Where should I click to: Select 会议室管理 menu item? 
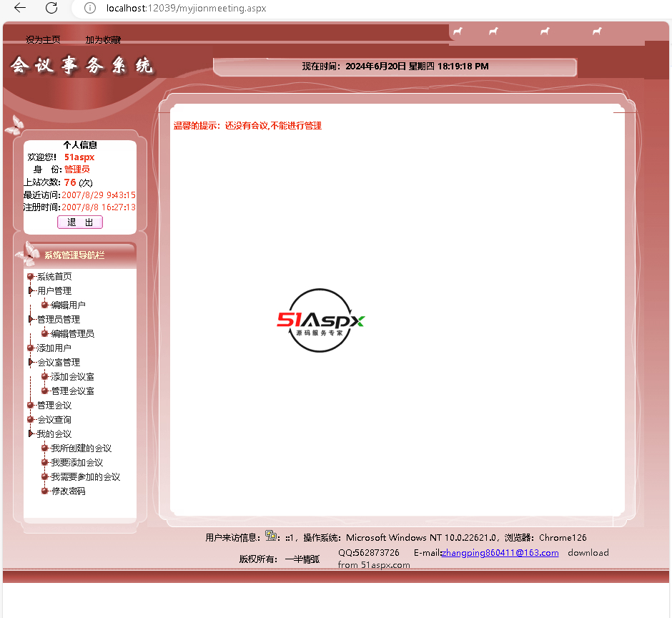[x=59, y=363]
